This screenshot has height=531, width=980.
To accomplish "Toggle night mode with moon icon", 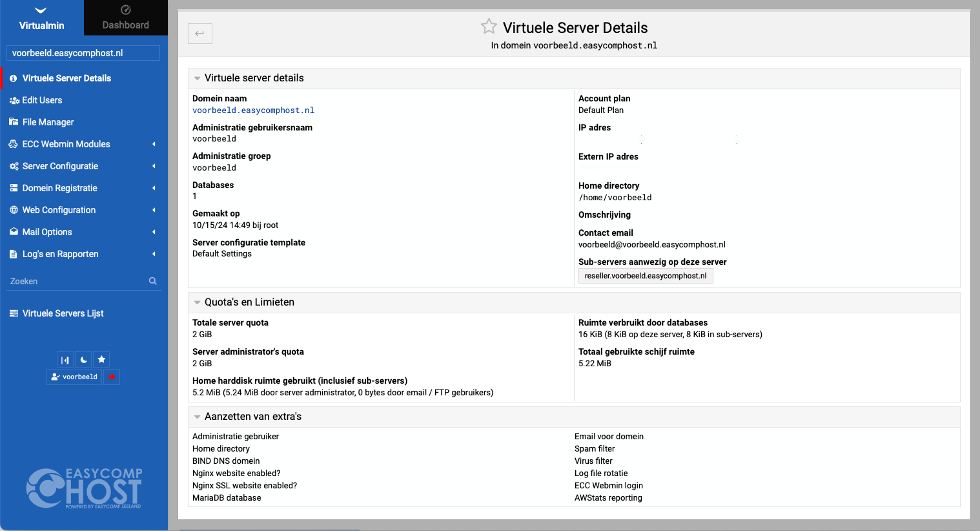I will (83, 360).
